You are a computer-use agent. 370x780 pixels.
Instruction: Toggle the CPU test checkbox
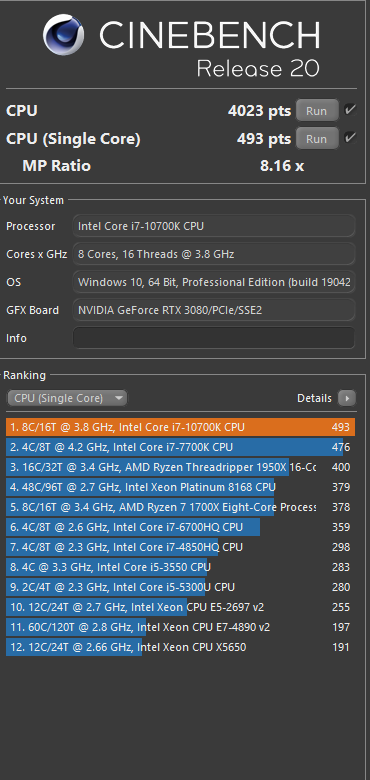[x=351, y=110]
